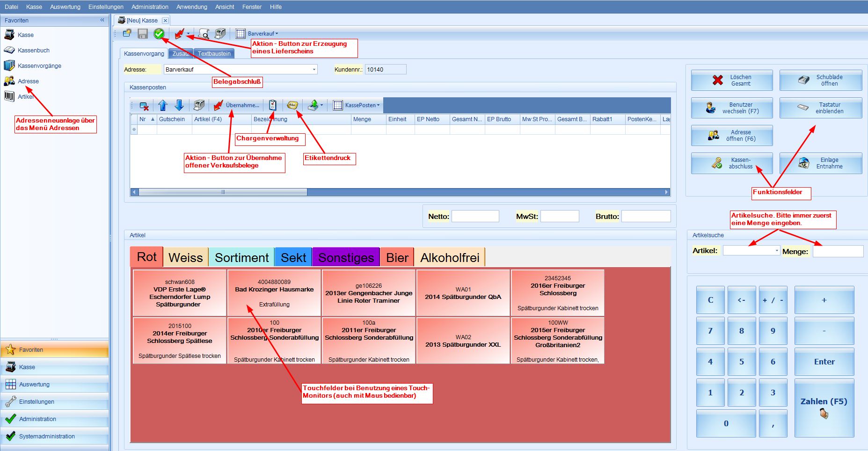Expand the Adresse combo box dropdown
Screen dimensions: 868x451
[314, 69]
